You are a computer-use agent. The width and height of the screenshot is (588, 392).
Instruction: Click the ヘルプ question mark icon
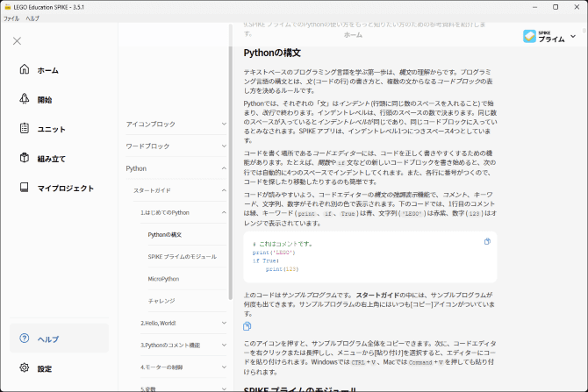(24, 339)
